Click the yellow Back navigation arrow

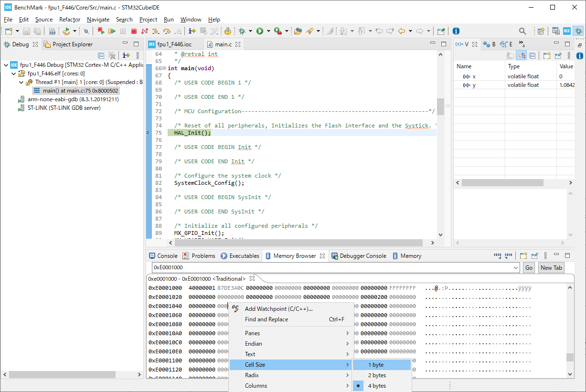(402, 31)
